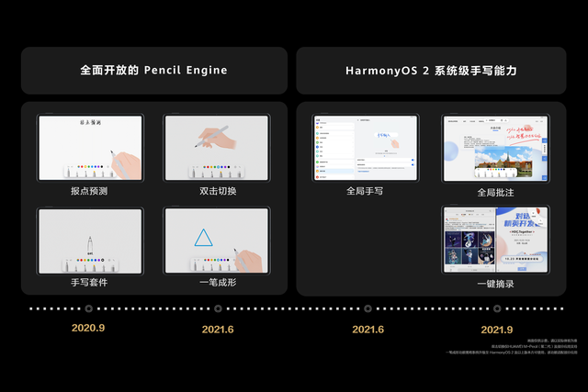Click the timeline marker above 2021.9
Image resolution: width=588 pixels, height=392 pixels.
[497, 308]
